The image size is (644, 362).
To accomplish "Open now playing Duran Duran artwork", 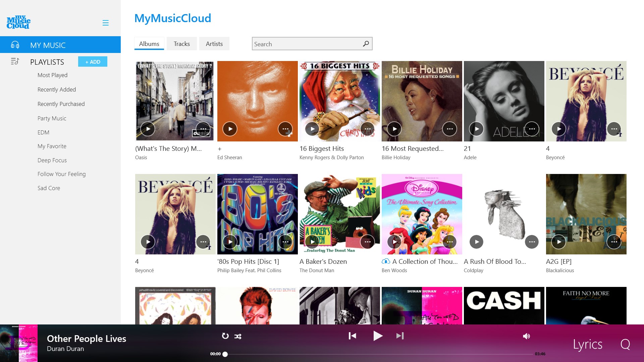I will click(x=19, y=343).
